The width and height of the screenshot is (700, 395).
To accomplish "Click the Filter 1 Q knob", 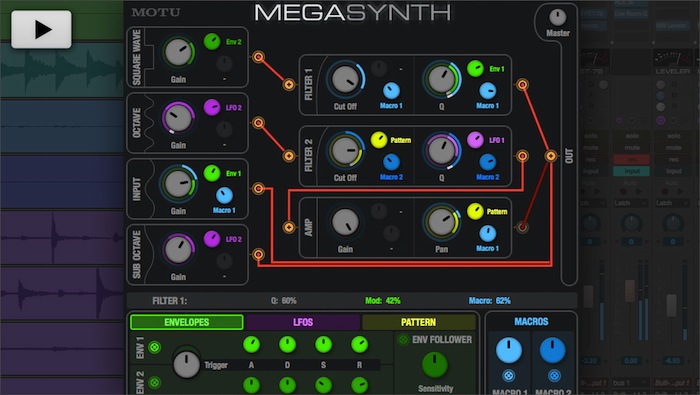I will tap(442, 79).
